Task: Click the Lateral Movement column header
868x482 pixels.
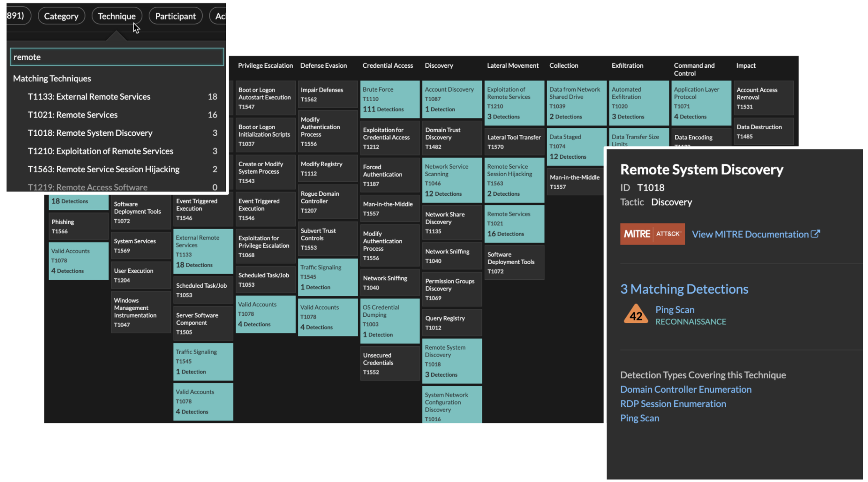Action: click(513, 66)
